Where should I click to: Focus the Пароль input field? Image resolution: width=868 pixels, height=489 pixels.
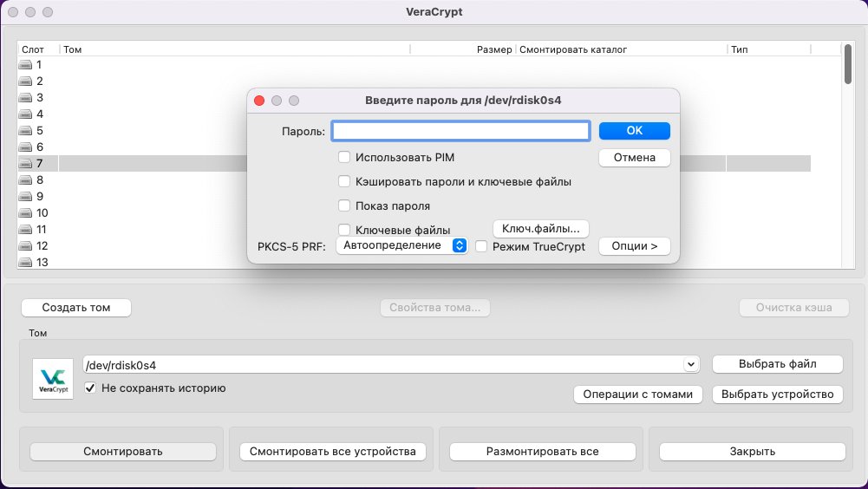tap(460, 131)
